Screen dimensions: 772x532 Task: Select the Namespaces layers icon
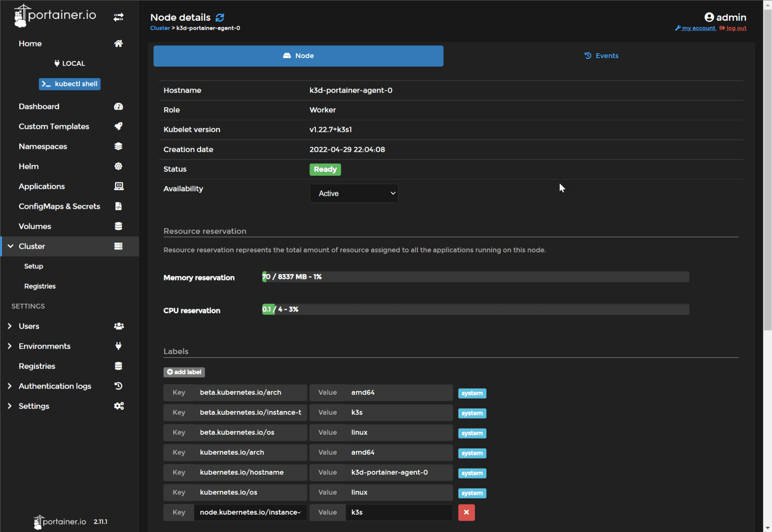[118, 146]
